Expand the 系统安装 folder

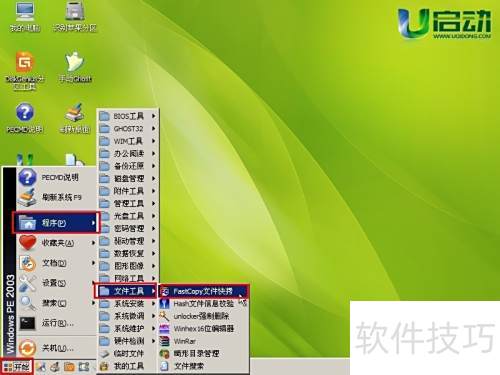coord(127,304)
